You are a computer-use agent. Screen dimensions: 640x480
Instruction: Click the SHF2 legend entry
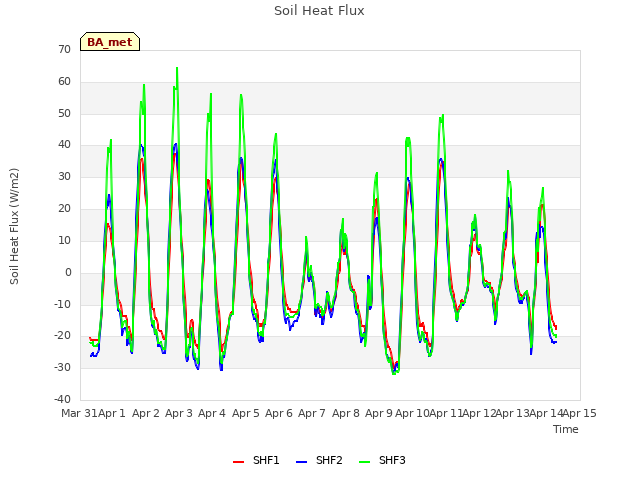tap(319, 460)
